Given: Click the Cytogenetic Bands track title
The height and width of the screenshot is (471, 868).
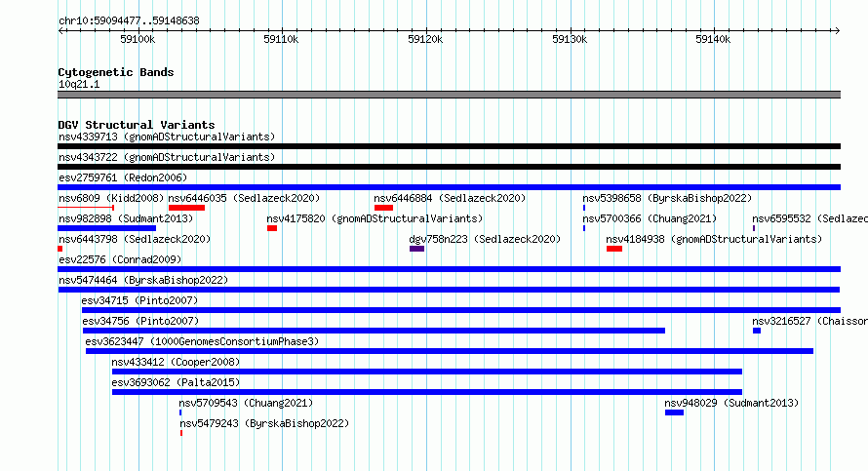Looking at the screenshot, I should [x=116, y=72].
